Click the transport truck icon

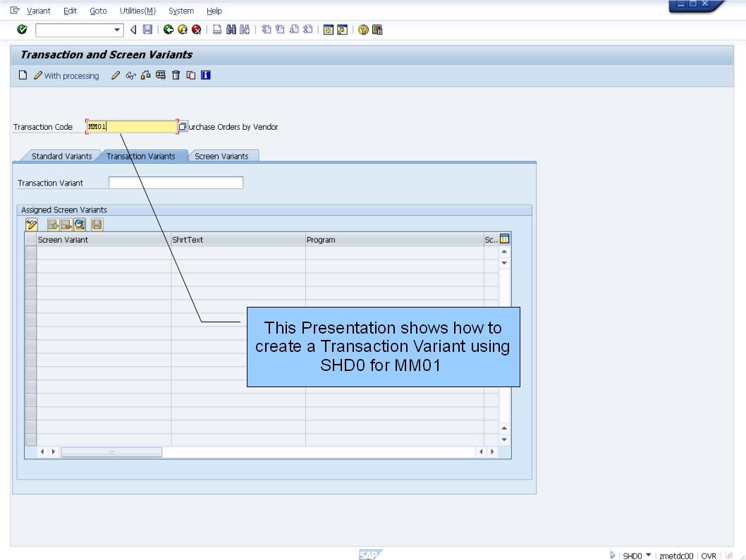click(161, 75)
